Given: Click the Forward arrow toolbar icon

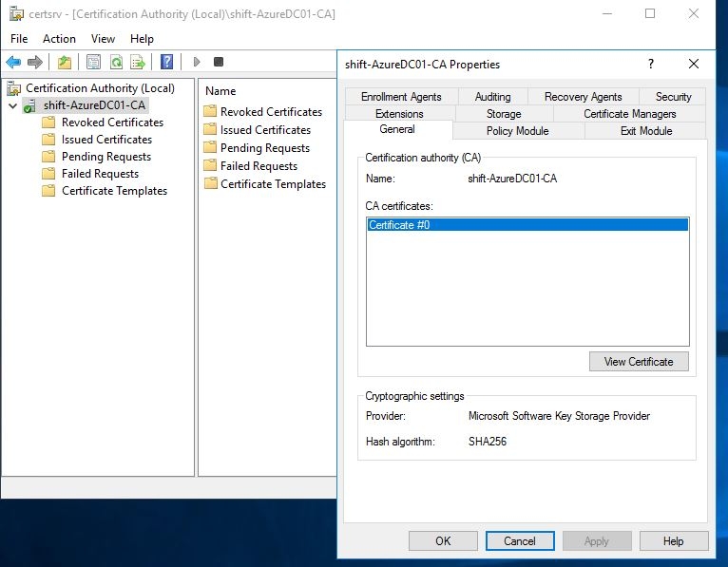Looking at the screenshot, I should coord(35,62).
